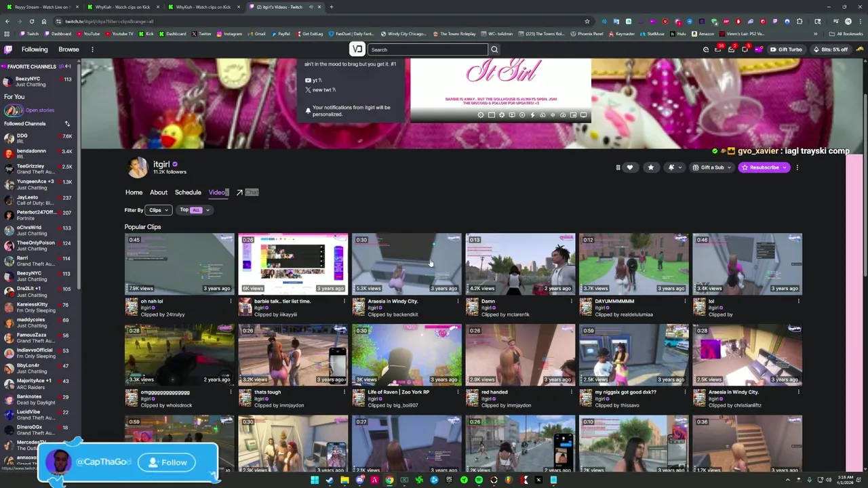Click the Twitch logo home icon
The width and height of the screenshot is (868, 488).
tap(8, 49)
